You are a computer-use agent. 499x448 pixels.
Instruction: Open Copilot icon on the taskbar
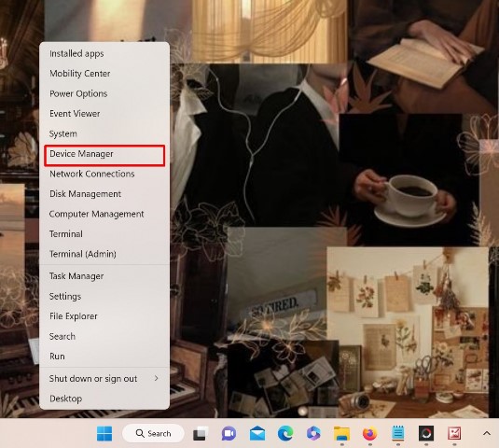pos(313,433)
